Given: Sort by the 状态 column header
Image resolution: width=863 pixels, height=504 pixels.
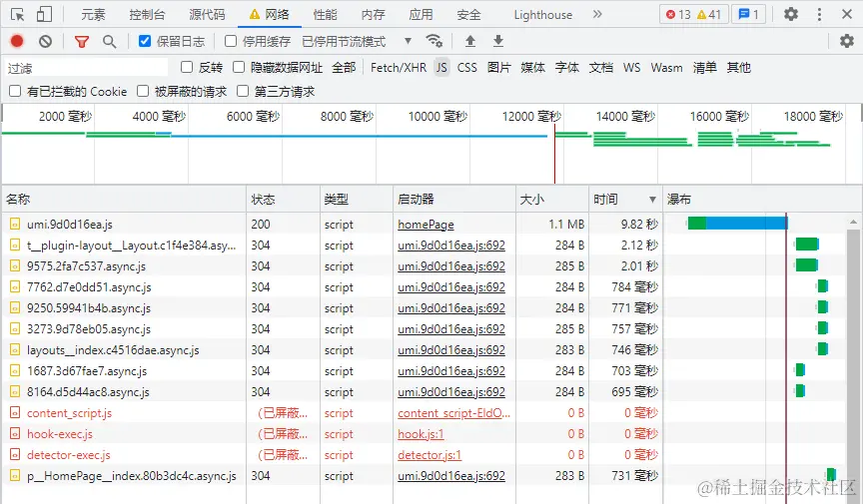Looking at the screenshot, I should click(283, 200).
